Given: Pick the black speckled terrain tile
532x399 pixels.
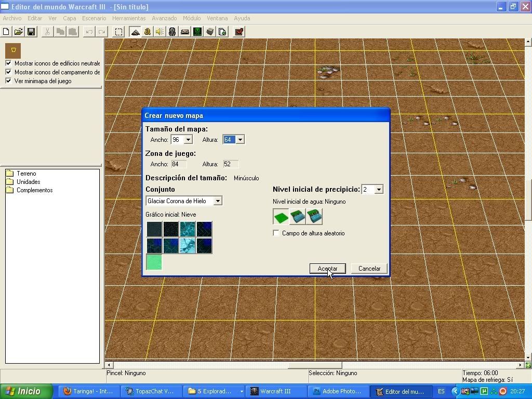Looking at the screenshot, I should click(x=170, y=229).
